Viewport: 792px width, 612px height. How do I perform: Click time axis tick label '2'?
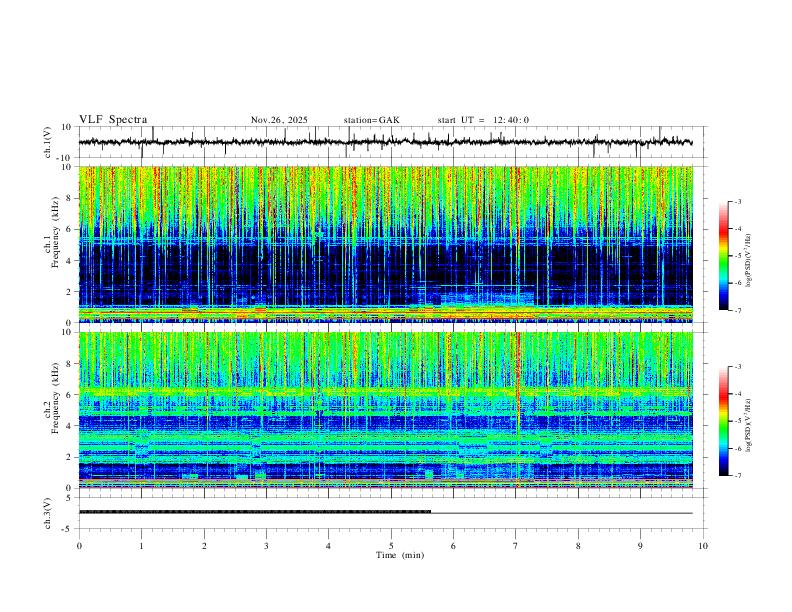click(x=204, y=546)
